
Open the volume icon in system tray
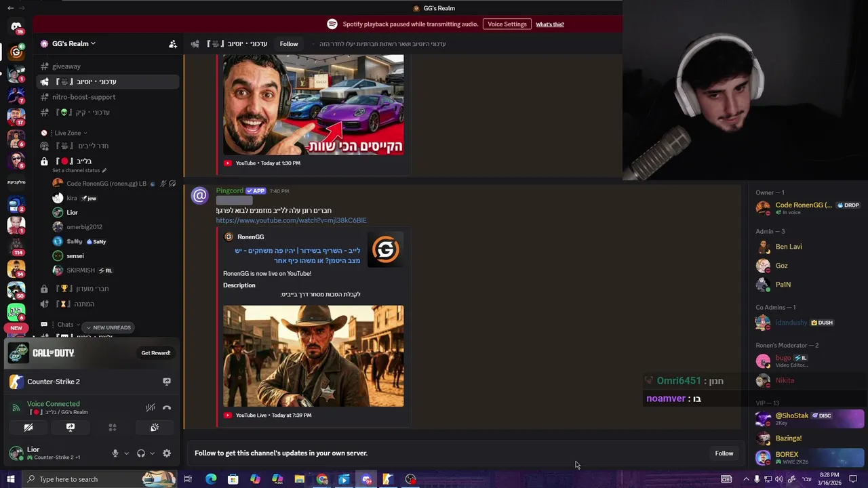tap(779, 479)
